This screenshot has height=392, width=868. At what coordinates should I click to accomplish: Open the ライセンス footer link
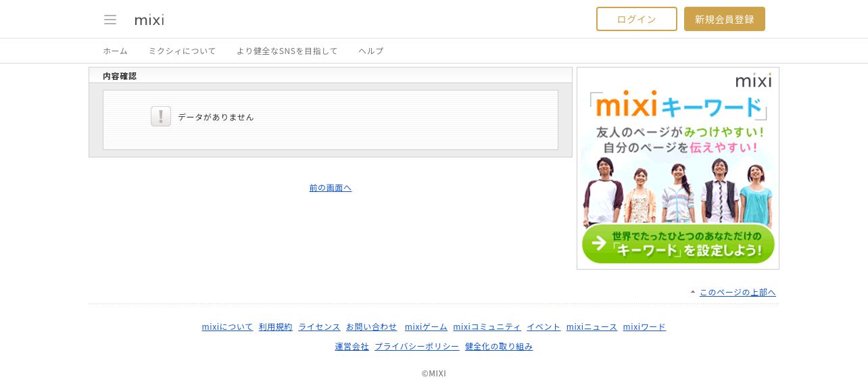(320, 326)
